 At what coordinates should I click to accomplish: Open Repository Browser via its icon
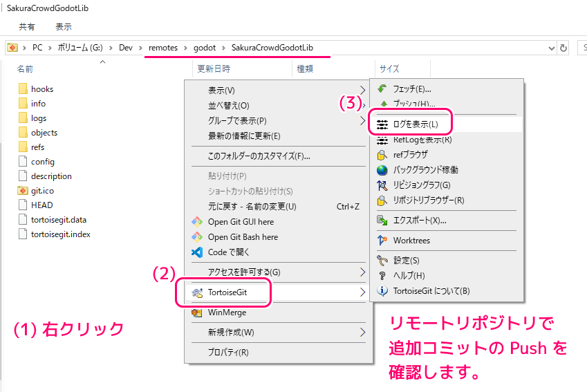[382, 200]
